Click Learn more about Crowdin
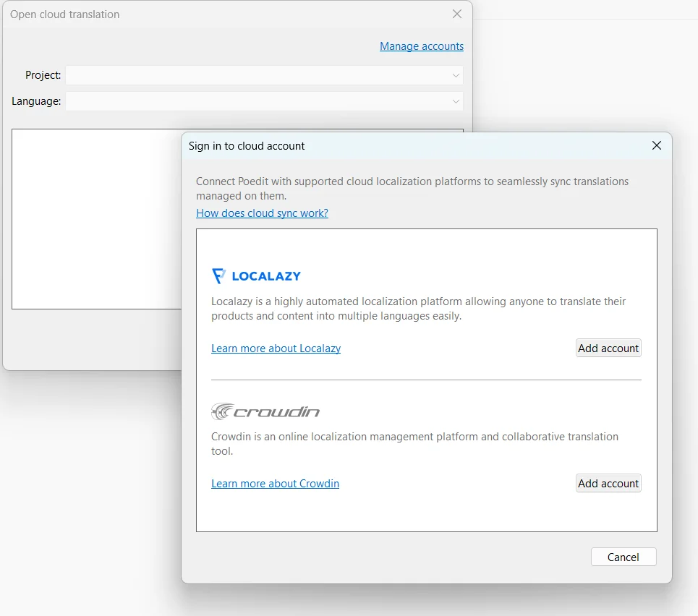 [x=275, y=483]
